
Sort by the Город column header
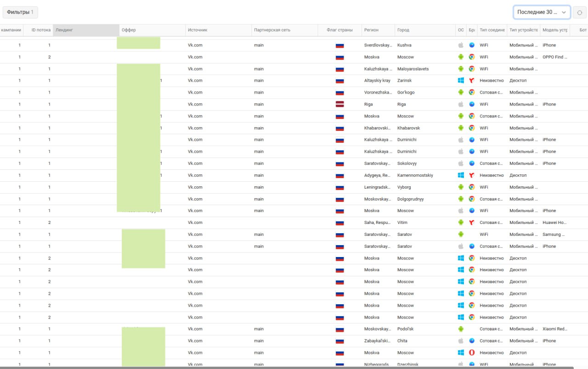425,30
